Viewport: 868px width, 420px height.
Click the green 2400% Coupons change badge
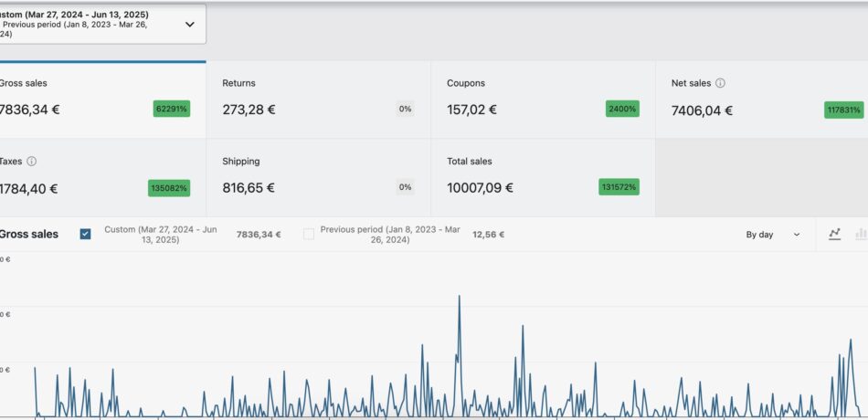tap(622, 109)
